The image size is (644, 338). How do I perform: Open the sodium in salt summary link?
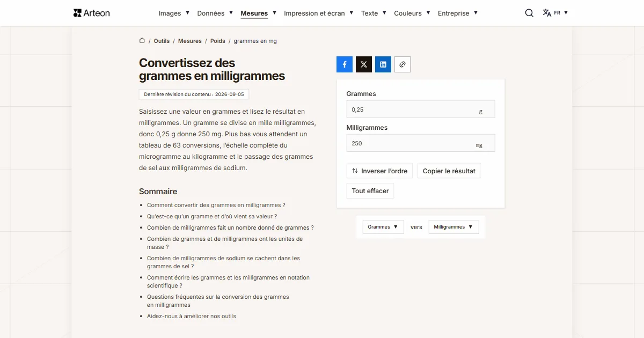[223, 262]
